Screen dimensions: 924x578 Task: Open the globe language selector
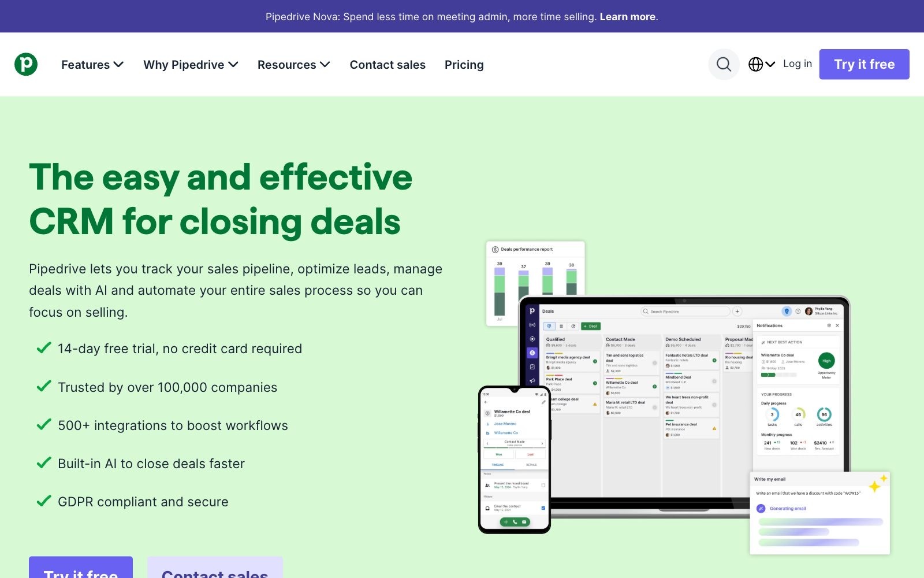click(761, 64)
